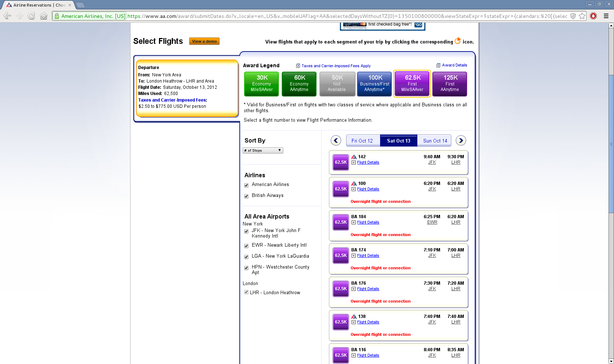Uncheck the American Airlines checkbox
This screenshot has height=364, width=614.
pyautogui.click(x=246, y=185)
